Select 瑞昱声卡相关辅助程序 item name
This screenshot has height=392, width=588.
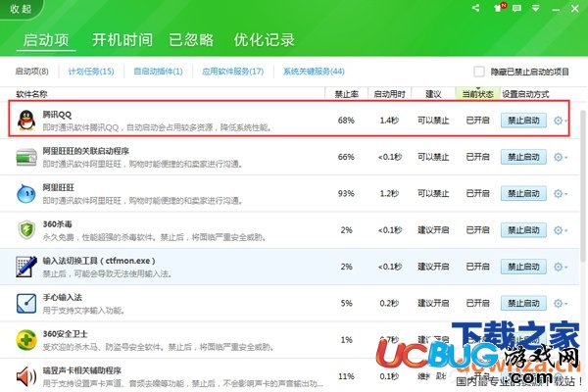(81, 370)
